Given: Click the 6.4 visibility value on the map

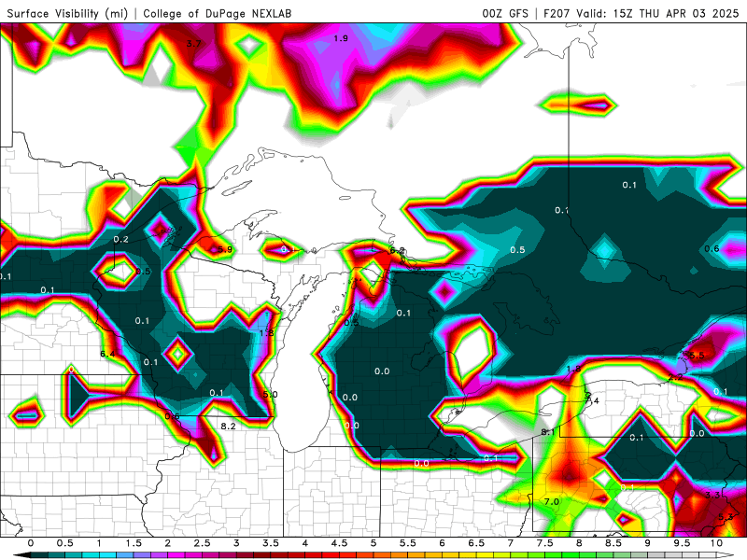Looking at the screenshot, I should [x=107, y=354].
